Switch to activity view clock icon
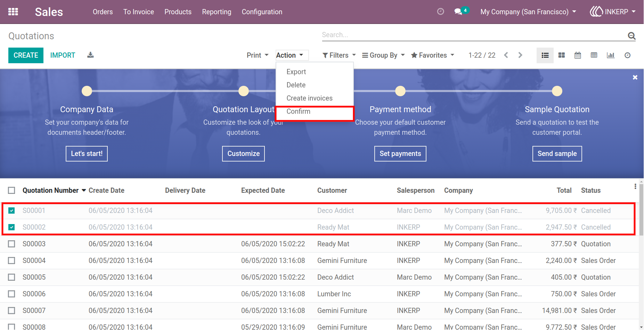644x330 pixels. [x=627, y=55]
